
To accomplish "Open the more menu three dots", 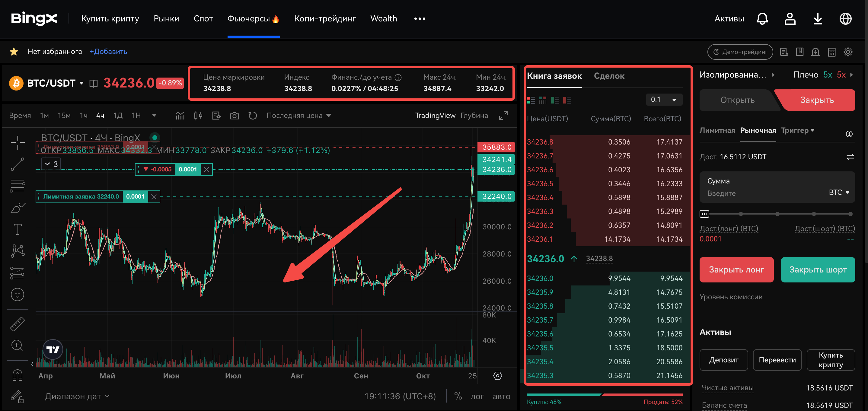I will tap(420, 19).
